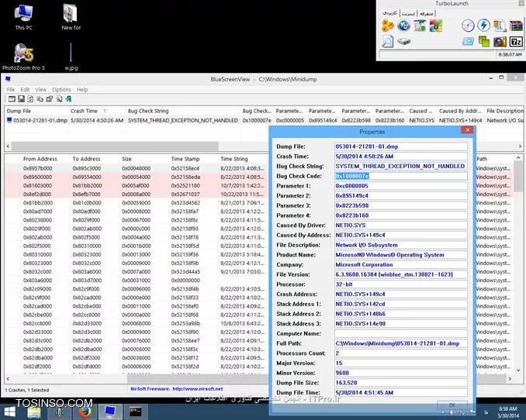This screenshot has height=420, width=526.
Task: Launch the blue lightning bolt icon in TurboLaunch
Action: coord(483,26)
